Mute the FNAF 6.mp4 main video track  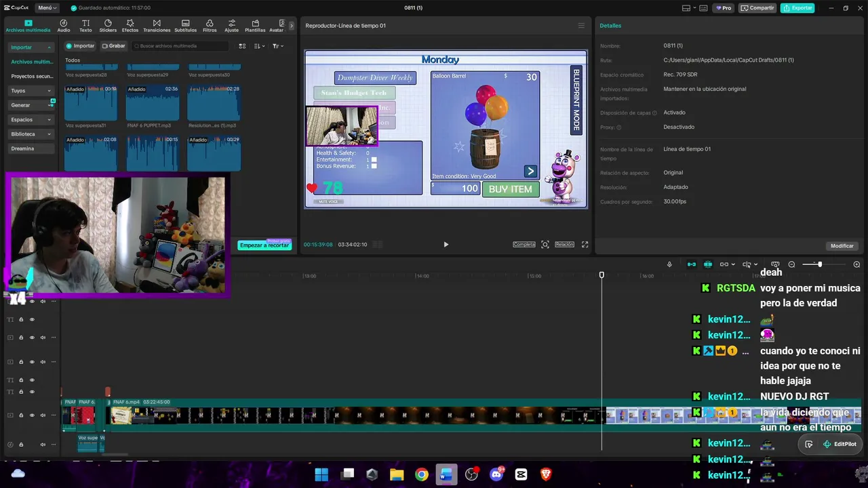tap(43, 415)
